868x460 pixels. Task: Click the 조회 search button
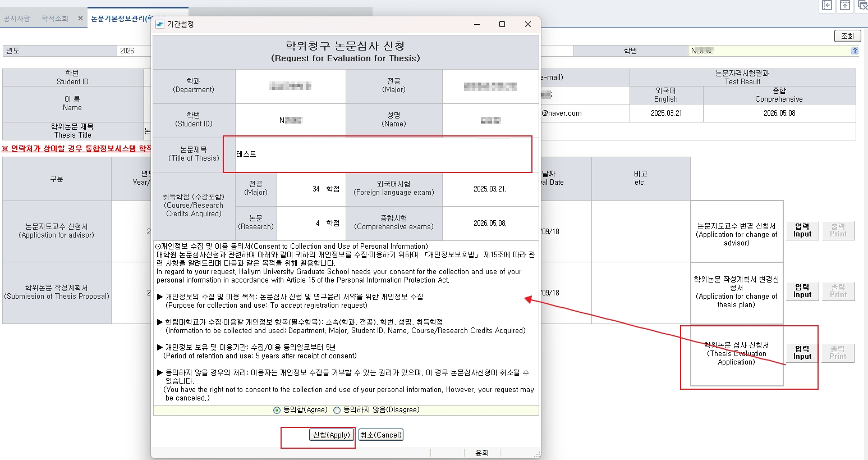click(x=847, y=36)
